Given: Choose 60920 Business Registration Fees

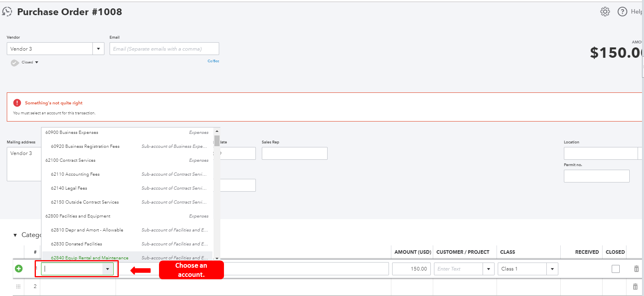Looking at the screenshot, I should click(85, 146).
